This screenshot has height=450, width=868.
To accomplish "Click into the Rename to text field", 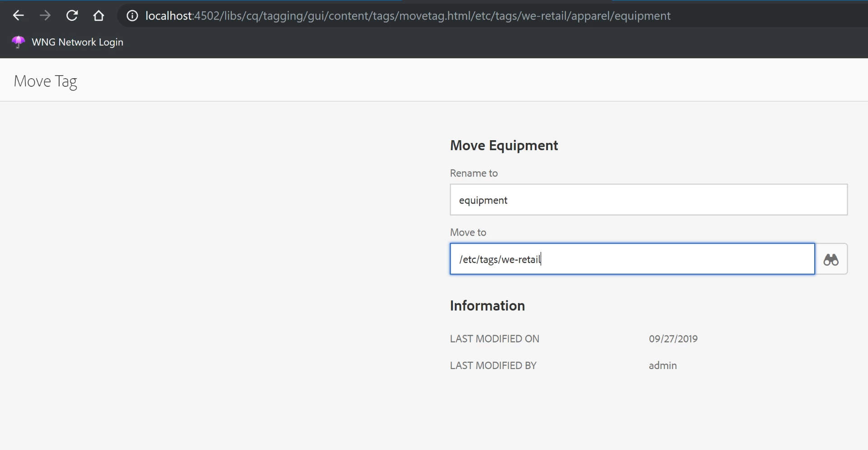I will pos(648,200).
